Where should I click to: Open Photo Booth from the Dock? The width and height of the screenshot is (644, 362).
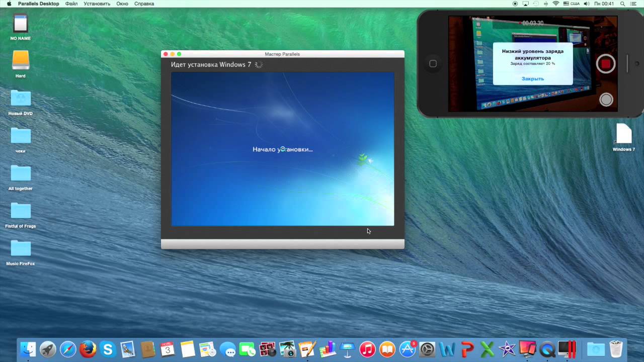pos(267,348)
